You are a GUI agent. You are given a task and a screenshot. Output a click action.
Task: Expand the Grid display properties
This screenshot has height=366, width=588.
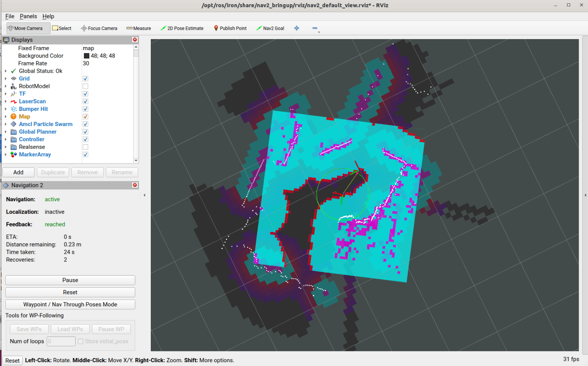[x=5, y=79]
